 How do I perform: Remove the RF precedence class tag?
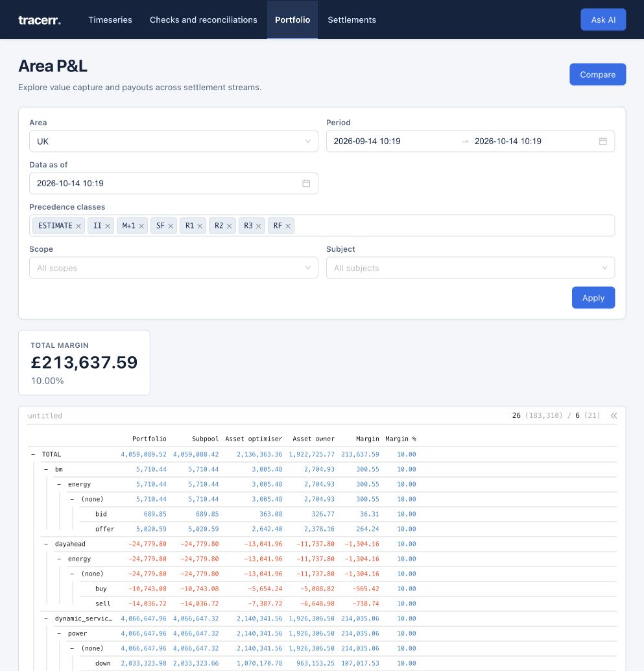pyautogui.click(x=288, y=226)
